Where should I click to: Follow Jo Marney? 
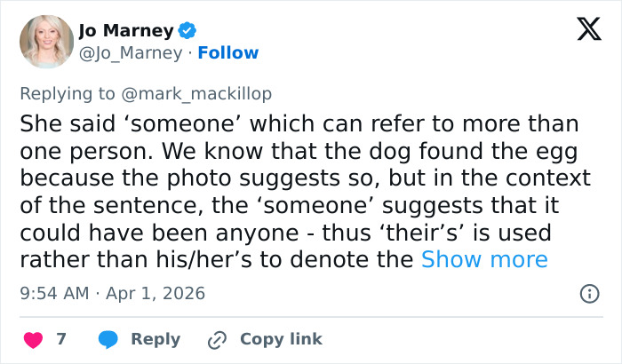pos(228,52)
